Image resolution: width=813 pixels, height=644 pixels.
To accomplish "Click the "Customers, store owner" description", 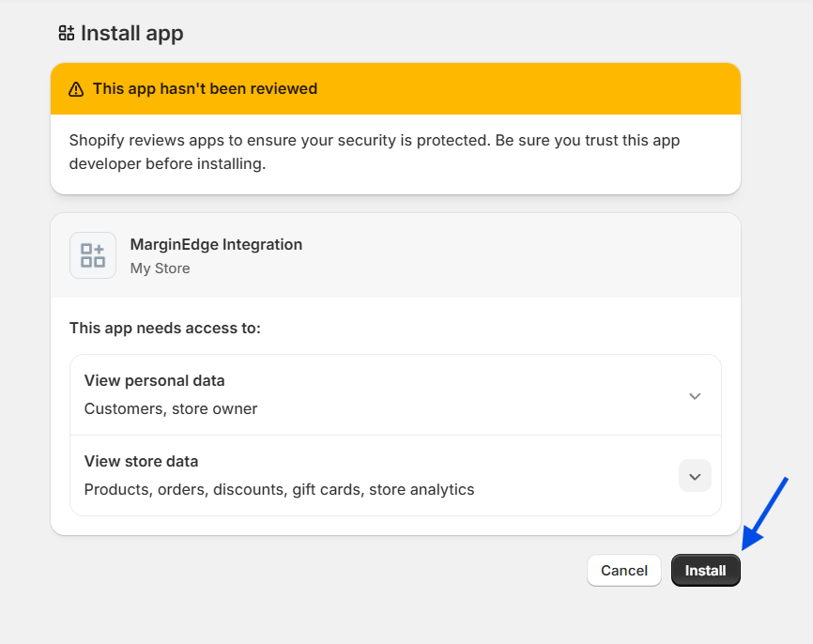I will pyautogui.click(x=171, y=409).
